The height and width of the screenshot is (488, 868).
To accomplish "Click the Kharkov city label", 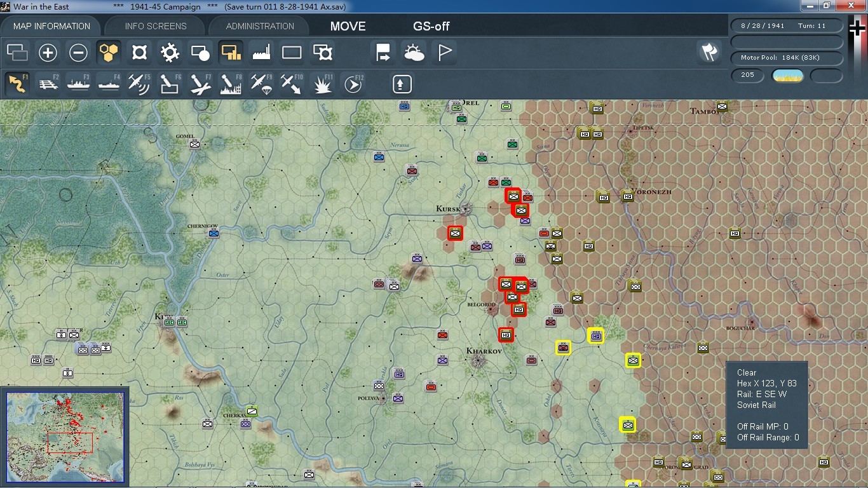I will click(x=484, y=351).
